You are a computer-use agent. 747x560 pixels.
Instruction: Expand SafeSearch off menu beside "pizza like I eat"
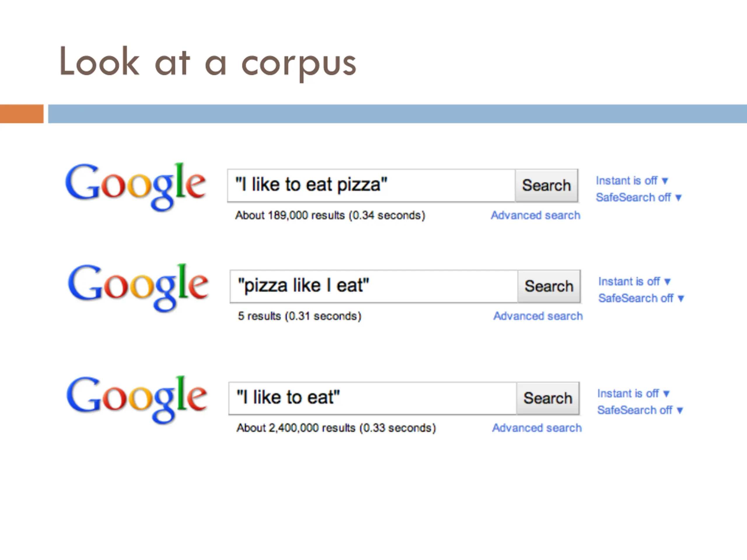[x=640, y=298]
